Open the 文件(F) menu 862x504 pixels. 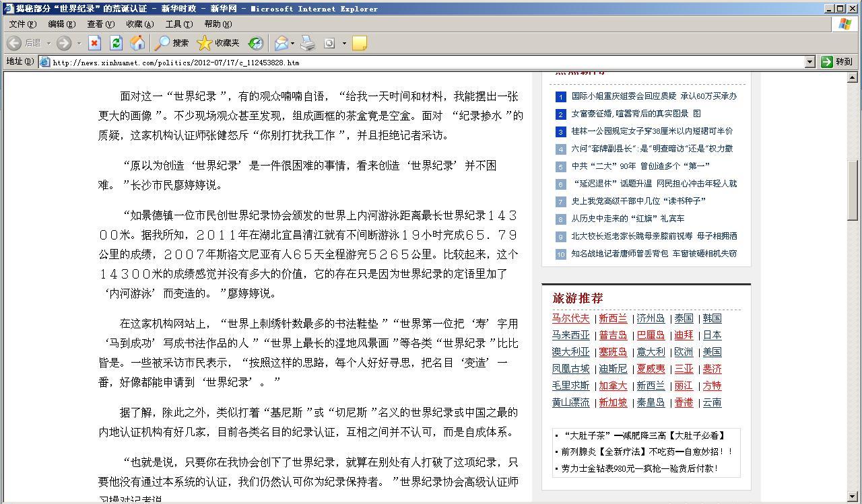tap(22, 24)
